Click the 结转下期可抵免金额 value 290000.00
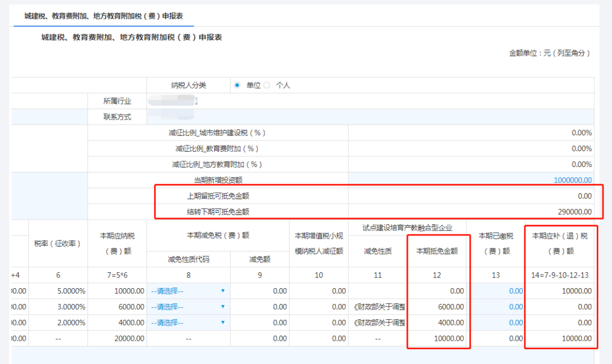The image size is (612, 364). click(x=572, y=212)
